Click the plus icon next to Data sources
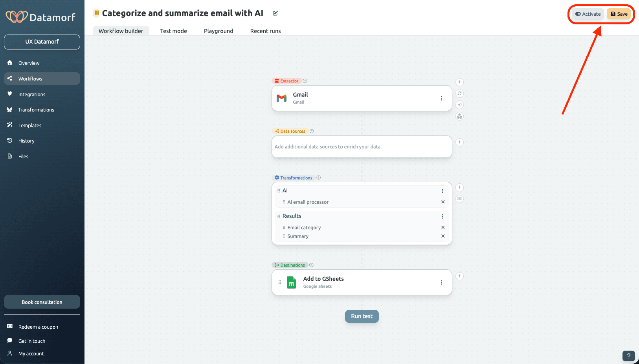Viewport: 639px width, 364px height. click(459, 142)
